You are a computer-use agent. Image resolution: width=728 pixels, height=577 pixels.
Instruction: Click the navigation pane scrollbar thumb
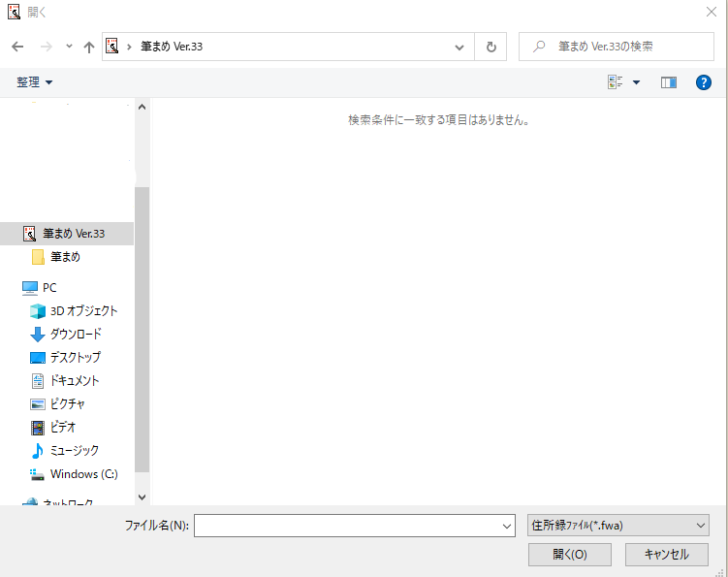click(x=142, y=330)
